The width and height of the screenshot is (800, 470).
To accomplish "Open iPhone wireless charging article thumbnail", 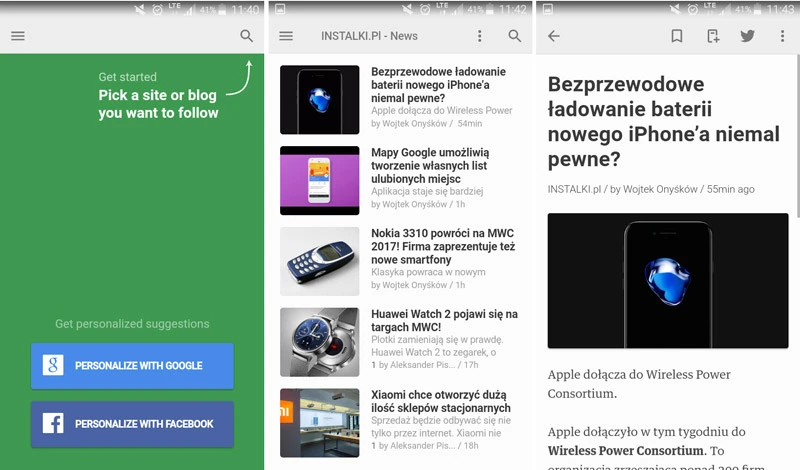I will (319, 100).
